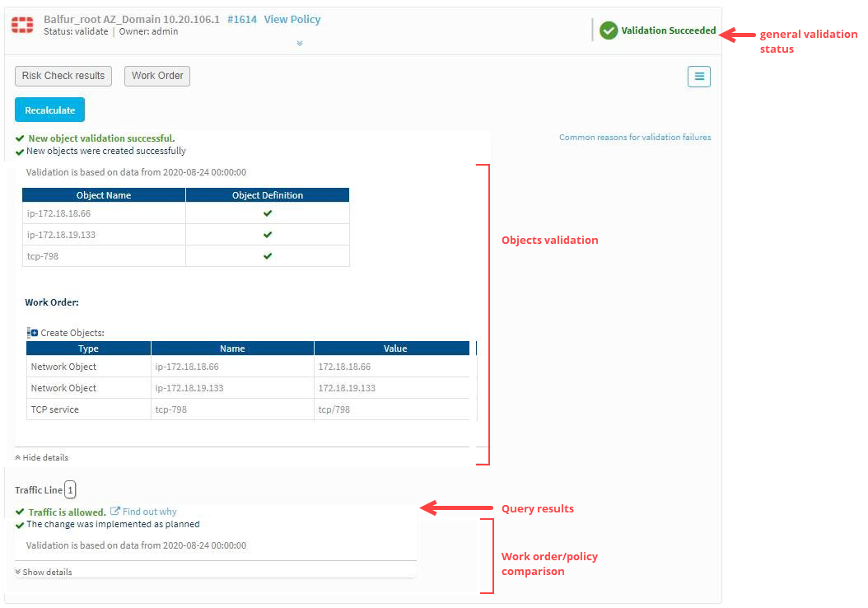Open the Risk Check results tab

63,76
